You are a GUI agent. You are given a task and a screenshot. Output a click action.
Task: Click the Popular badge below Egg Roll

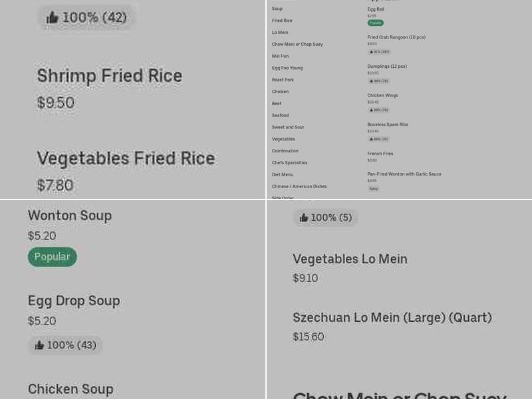pos(375,23)
